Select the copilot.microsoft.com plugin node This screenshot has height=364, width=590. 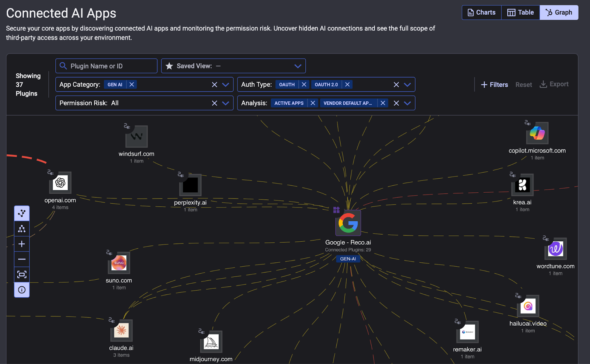coord(537,133)
